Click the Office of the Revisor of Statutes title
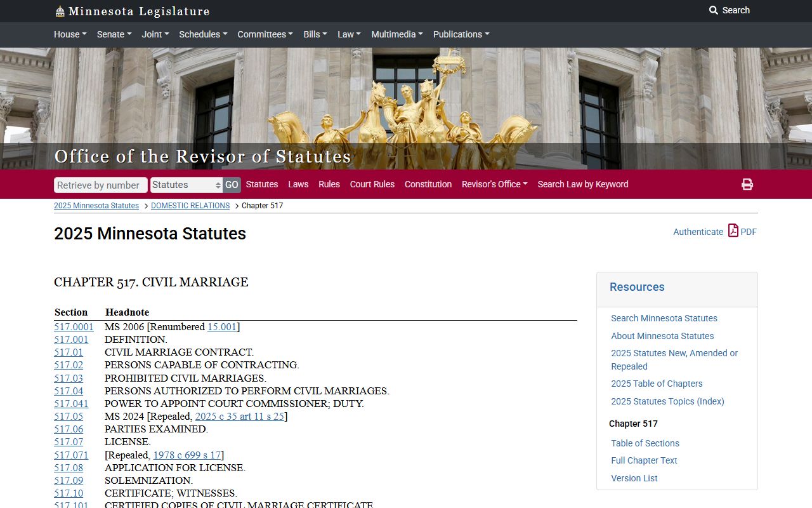Viewport: 812px width, 508px height. 203,156
